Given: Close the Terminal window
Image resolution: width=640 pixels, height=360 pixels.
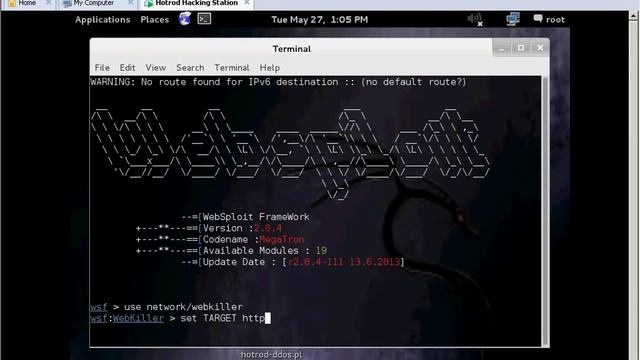Looking at the screenshot, I should tap(540, 48).
